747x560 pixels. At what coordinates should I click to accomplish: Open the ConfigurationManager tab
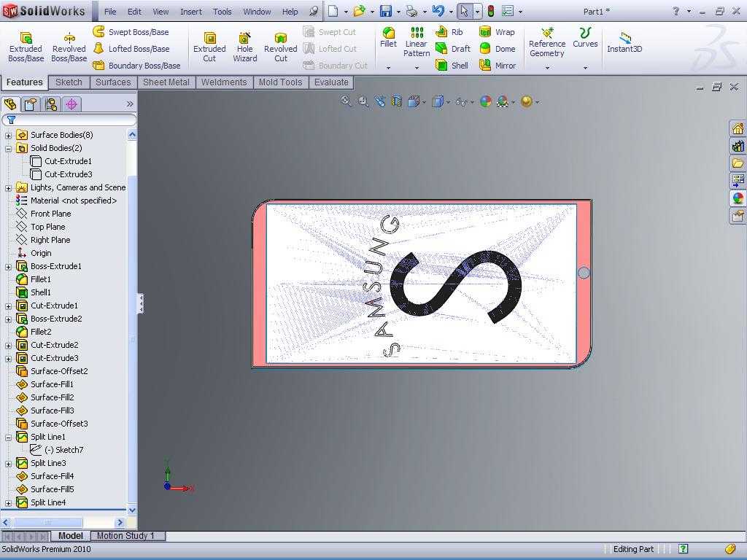[x=52, y=104]
